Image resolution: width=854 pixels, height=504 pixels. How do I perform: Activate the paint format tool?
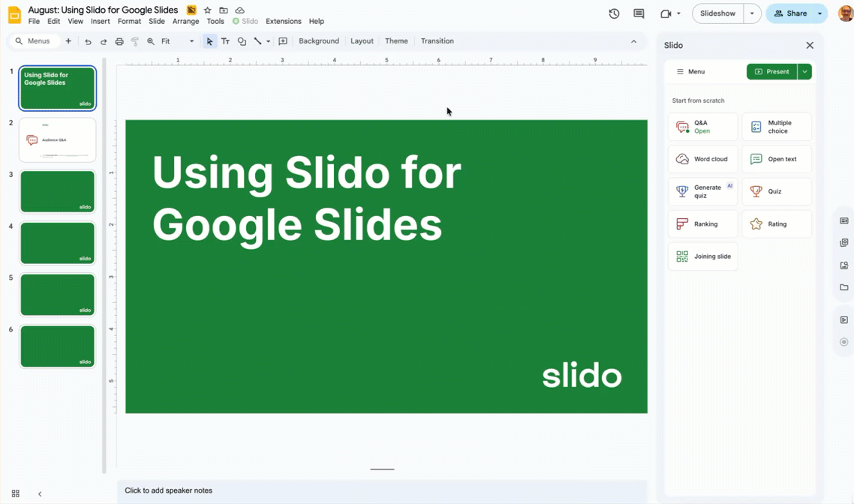click(135, 41)
